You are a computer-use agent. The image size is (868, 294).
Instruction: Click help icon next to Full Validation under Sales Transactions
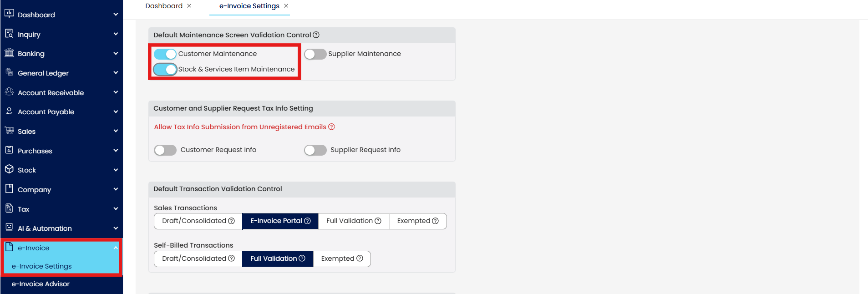click(378, 221)
